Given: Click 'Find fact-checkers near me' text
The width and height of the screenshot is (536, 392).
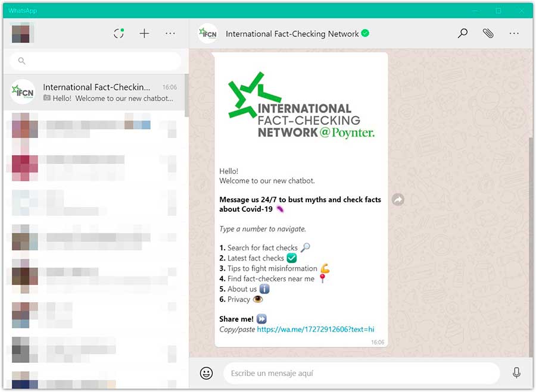Looking at the screenshot, I should coord(271,278).
